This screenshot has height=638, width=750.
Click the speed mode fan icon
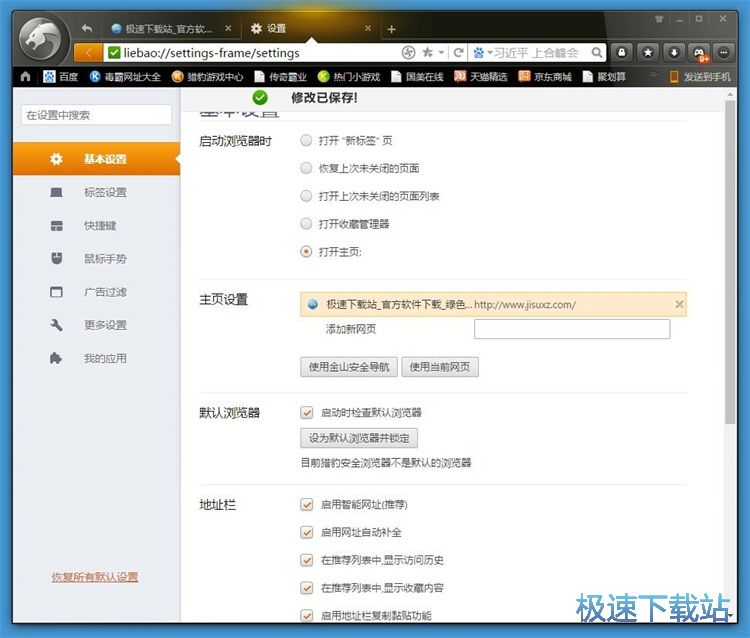point(408,53)
